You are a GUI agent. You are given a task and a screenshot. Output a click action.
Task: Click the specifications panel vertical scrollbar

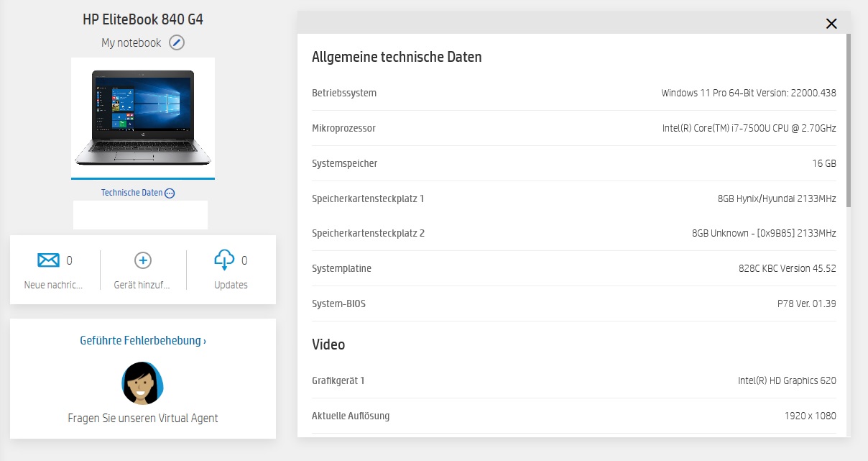(848, 121)
